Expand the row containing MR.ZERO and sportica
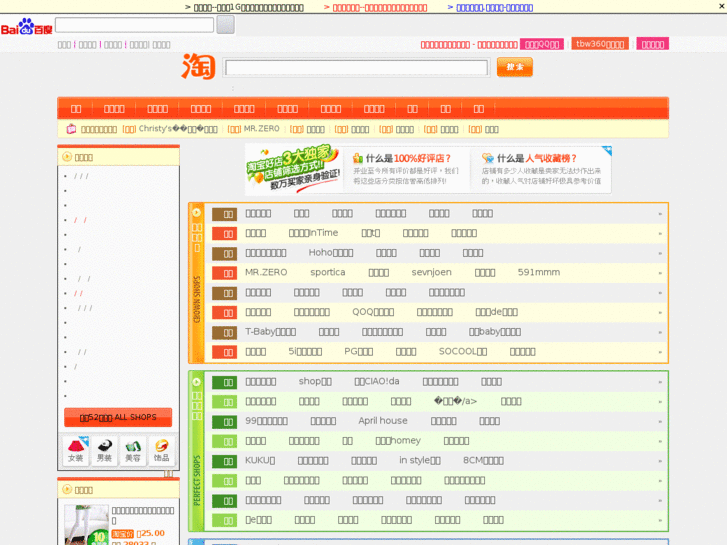Viewport: 727px width, 545px height. (x=660, y=273)
